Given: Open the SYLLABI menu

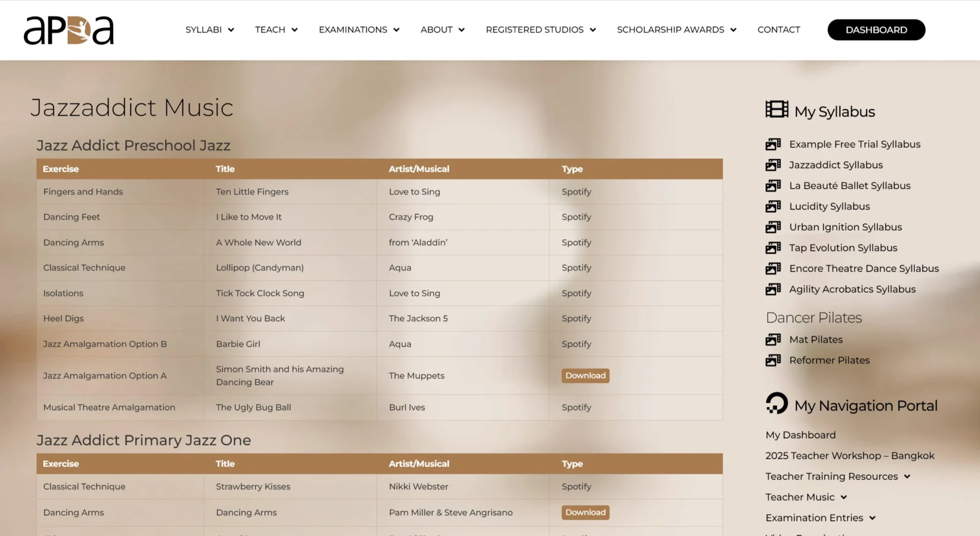Looking at the screenshot, I should [204, 30].
